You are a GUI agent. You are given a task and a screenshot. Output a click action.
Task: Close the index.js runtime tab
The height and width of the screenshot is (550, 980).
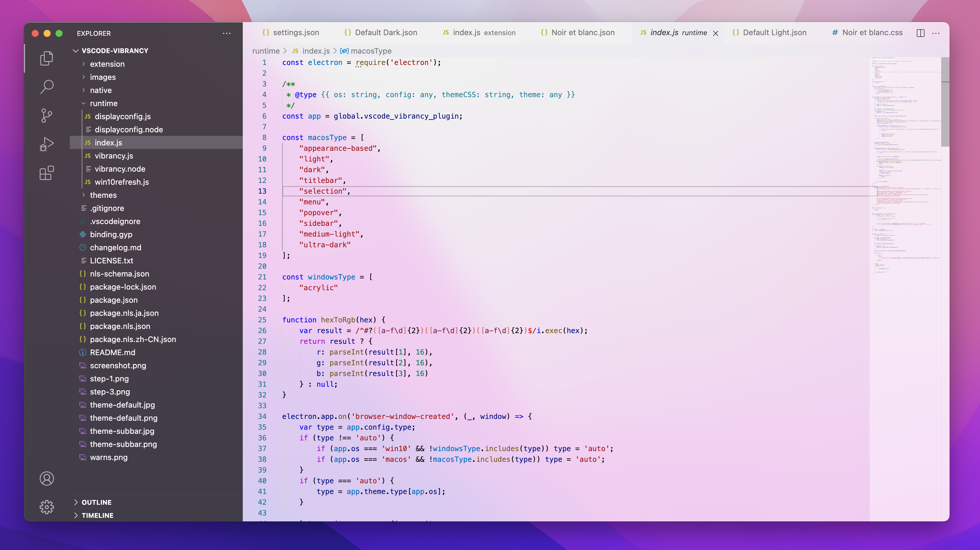[715, 33]
